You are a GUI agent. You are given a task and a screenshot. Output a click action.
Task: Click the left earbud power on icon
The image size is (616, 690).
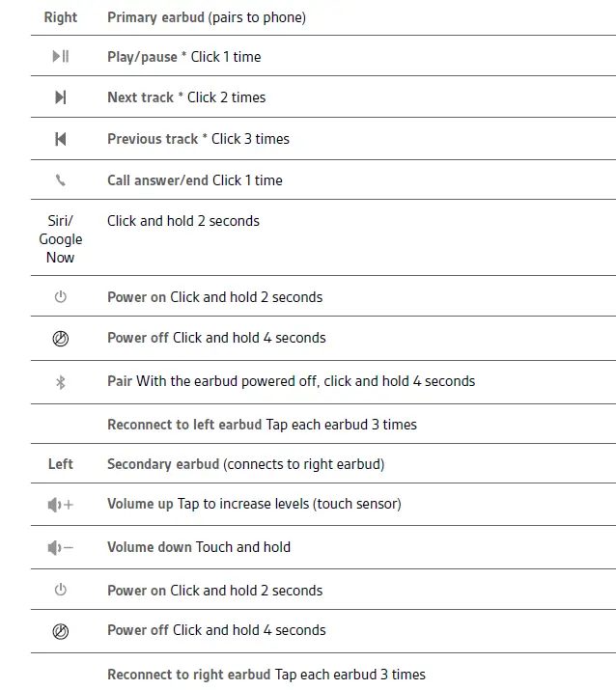pyautogui.click(x=60, y=590)
